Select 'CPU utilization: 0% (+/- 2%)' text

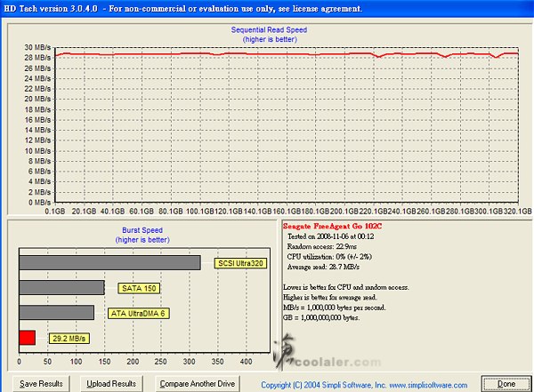tap(329, 257)
